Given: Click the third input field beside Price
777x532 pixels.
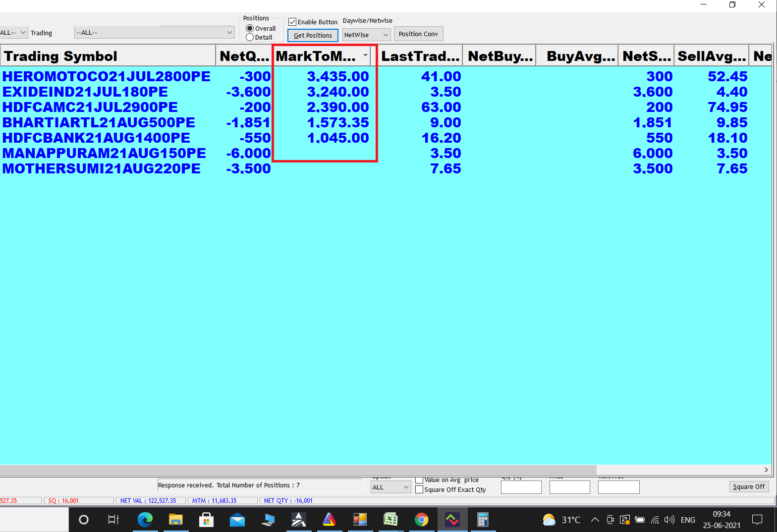Looking at the screenshot, I should 618,487.
